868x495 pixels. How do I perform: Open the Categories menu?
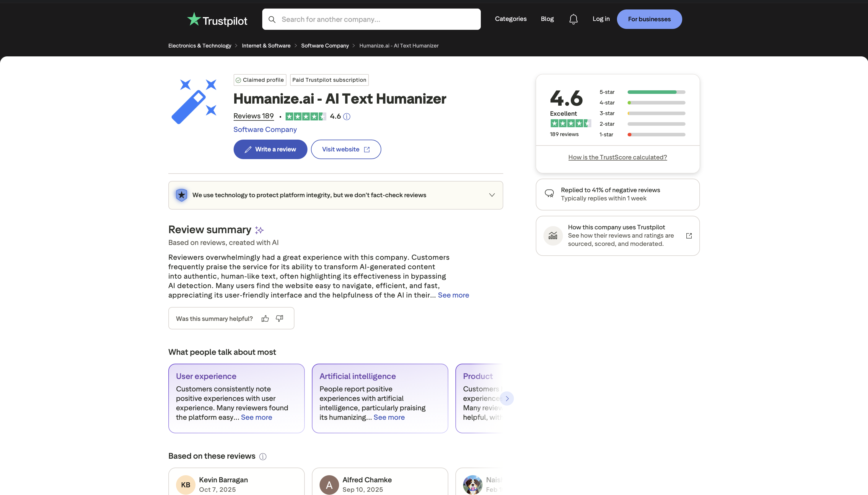(x=511, y=19)
